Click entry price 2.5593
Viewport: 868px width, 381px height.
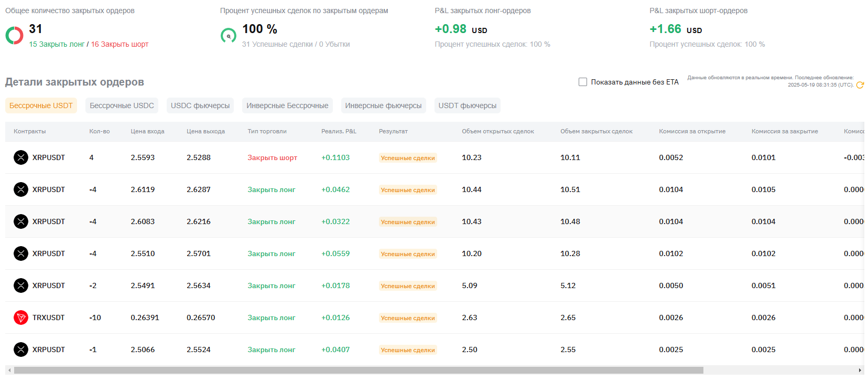(143, 157)
